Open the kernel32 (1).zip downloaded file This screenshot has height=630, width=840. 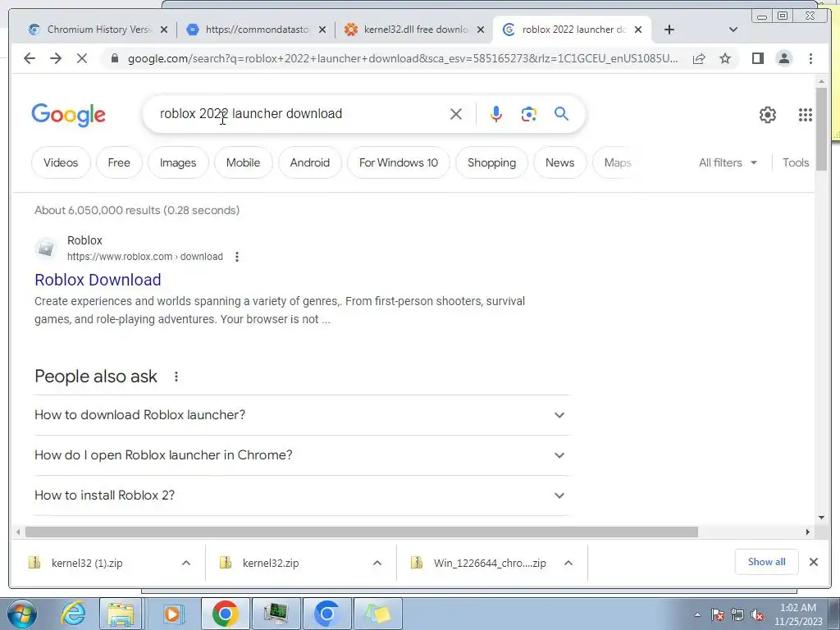point(87,563)
